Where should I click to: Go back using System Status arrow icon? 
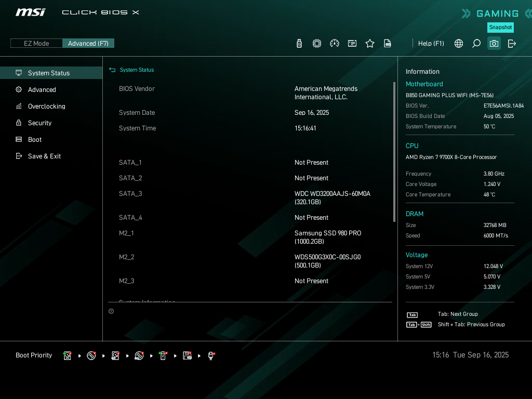112,70
